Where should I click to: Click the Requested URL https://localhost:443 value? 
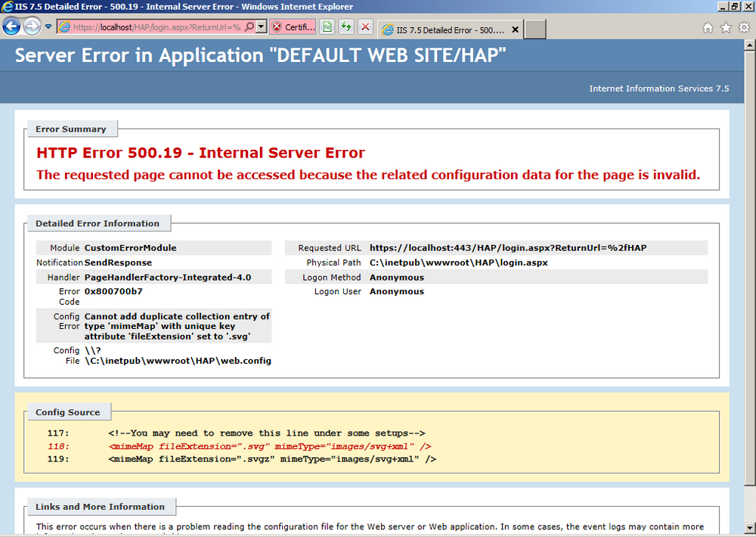508,248
